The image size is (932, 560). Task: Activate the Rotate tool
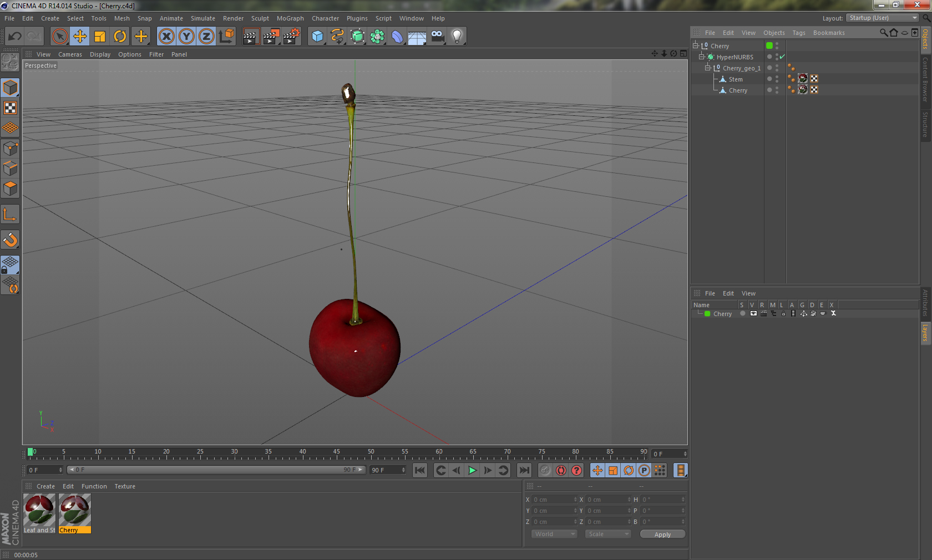(120, 37)
